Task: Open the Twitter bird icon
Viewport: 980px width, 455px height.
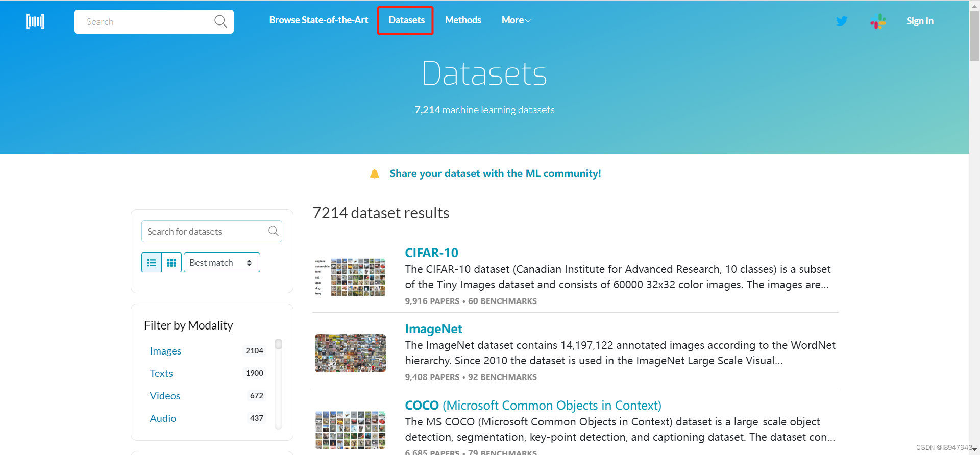Action: [x=842, y=21]
